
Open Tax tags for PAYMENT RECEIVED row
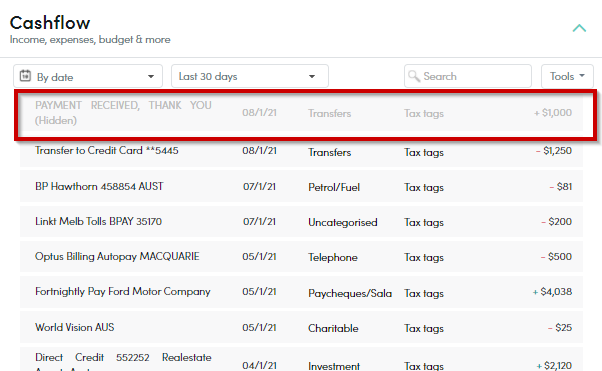pyautogui.click(x=423, y=113)
